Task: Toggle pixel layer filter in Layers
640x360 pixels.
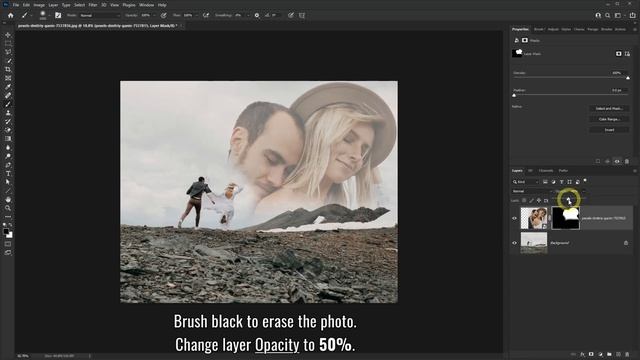Action: click(545, 182)
